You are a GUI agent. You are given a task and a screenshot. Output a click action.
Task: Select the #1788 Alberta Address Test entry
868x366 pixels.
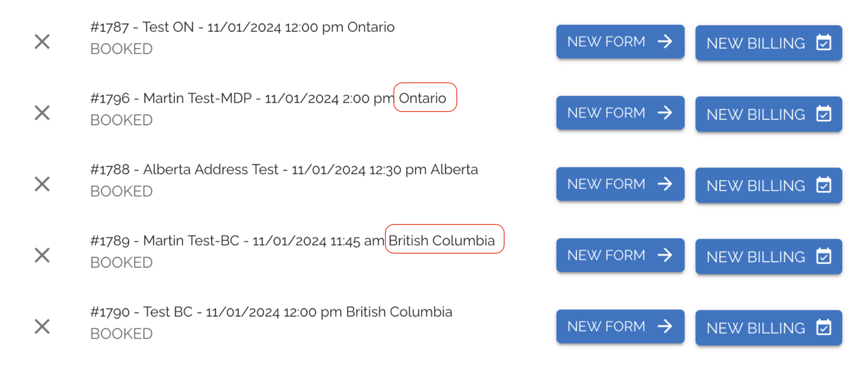pyautogui.click(x=284, y=169)
